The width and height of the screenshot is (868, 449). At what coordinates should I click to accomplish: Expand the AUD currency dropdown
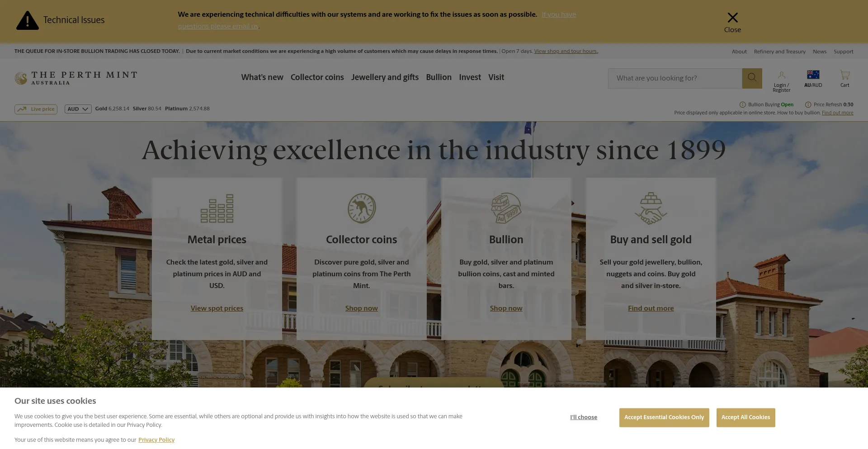click(78, 109)
